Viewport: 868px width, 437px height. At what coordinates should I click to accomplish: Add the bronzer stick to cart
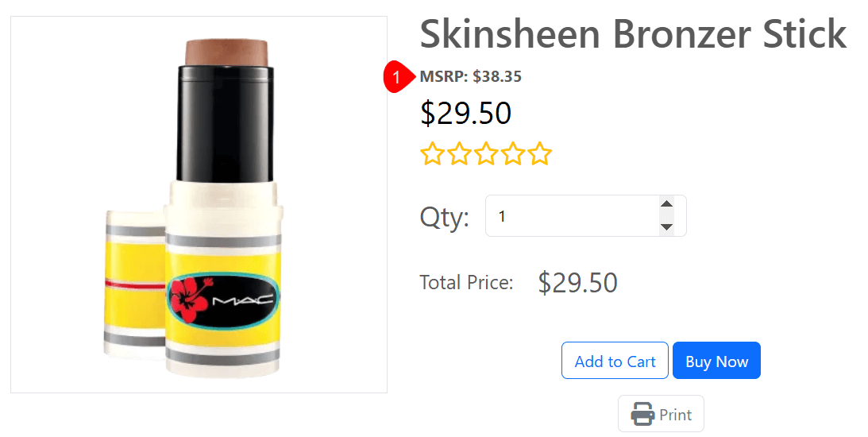[x=615, y=361]
